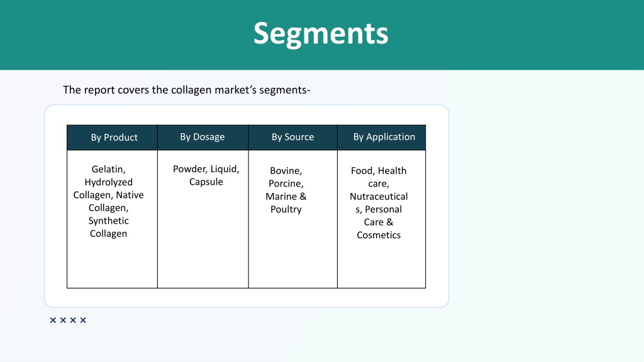Click the word Cosmetics in application cell

click(379, 235)
